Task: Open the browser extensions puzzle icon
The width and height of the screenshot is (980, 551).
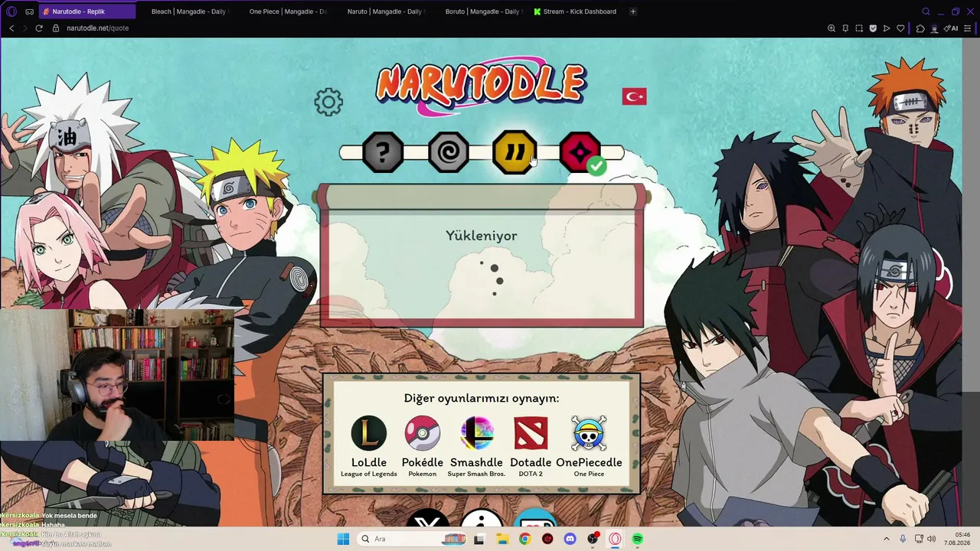Action: coord(920,28)
